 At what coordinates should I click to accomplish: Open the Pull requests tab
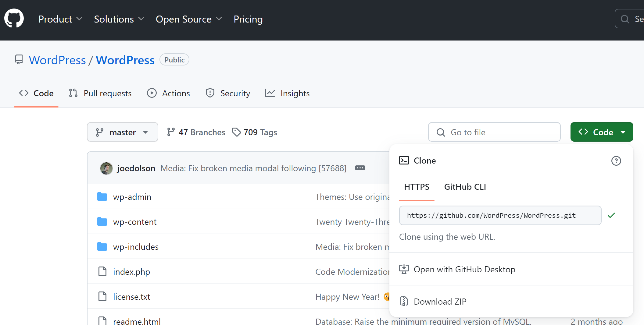(100, 93)
